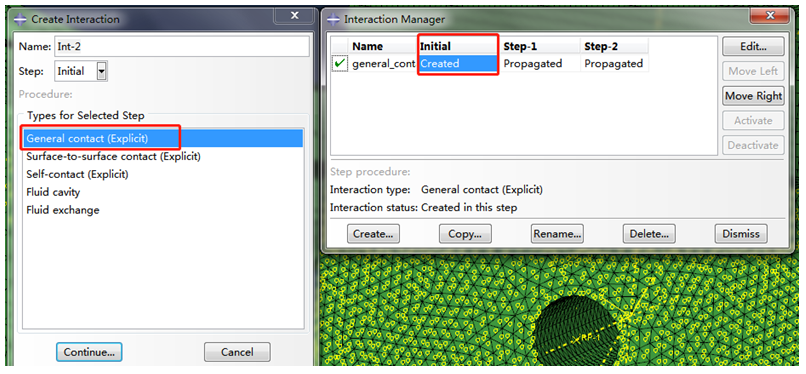Open the Step dropdown showing Initial
Screen dimensions: 806x374
[102, 71]
